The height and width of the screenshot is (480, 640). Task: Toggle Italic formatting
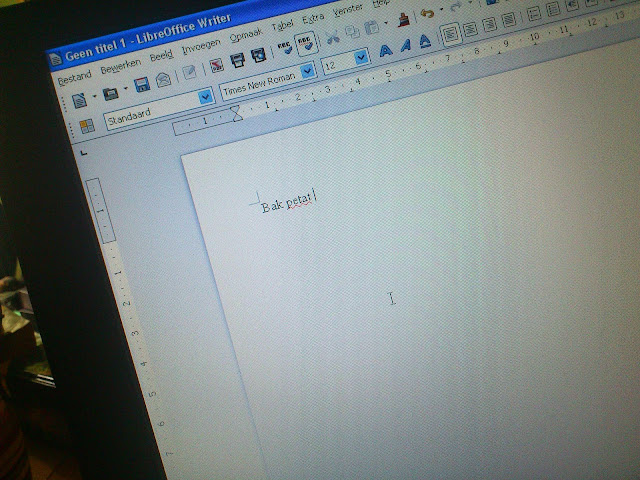pos(405,45)
